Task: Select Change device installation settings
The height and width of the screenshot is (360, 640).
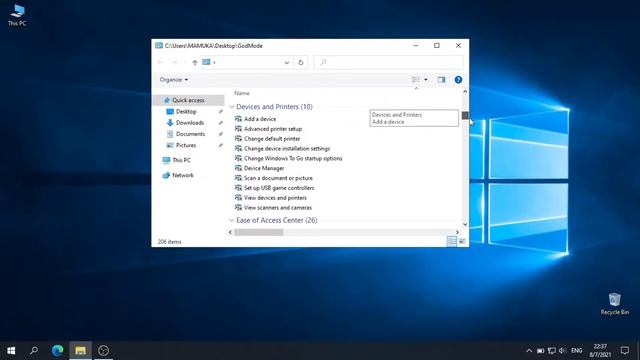Action: pyautogui.click(x=287, y=149)
